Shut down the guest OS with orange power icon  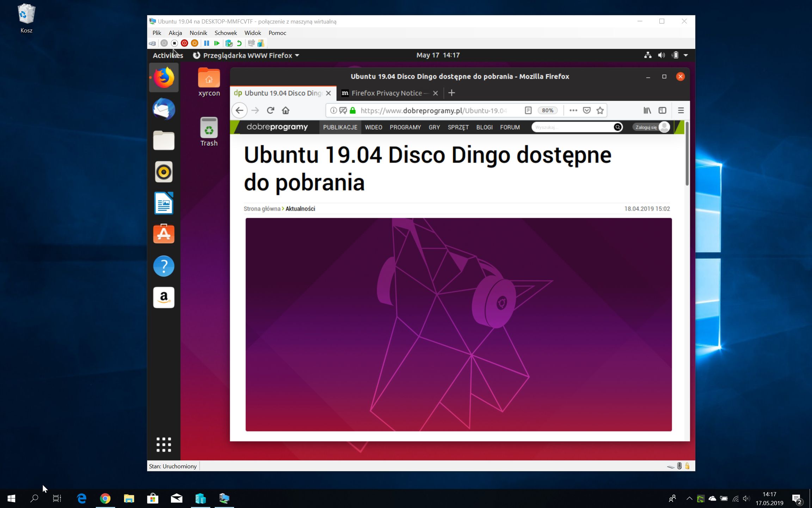pos(195,43)
